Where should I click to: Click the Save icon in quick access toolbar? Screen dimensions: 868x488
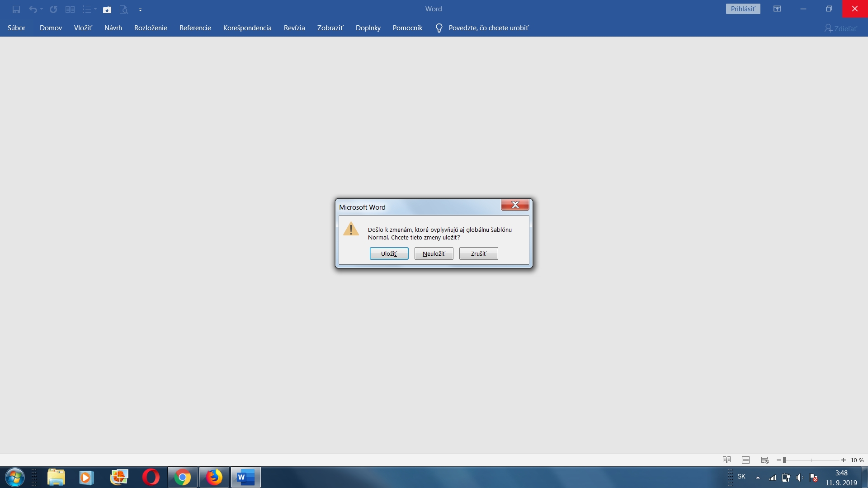(16, 9)
